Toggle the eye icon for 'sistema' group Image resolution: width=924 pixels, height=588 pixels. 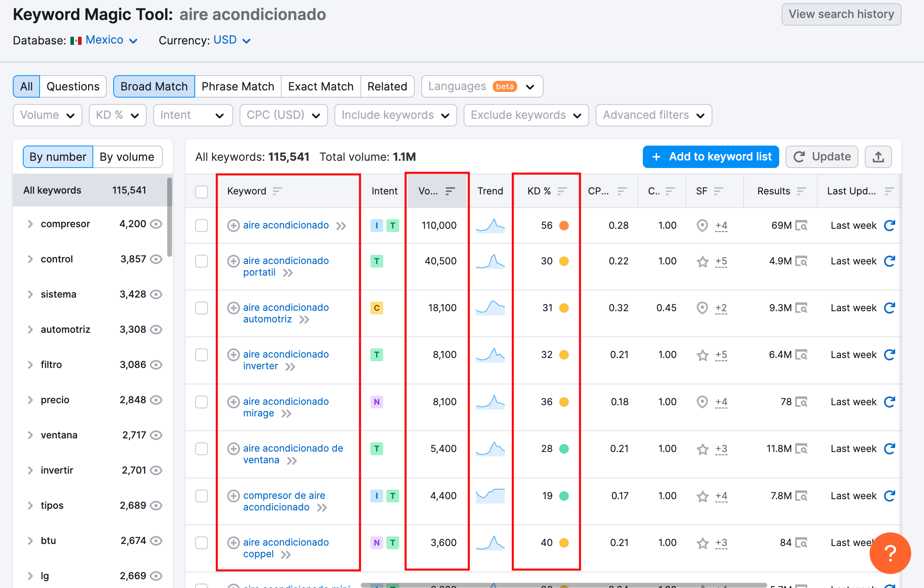(x=156, y=294)
